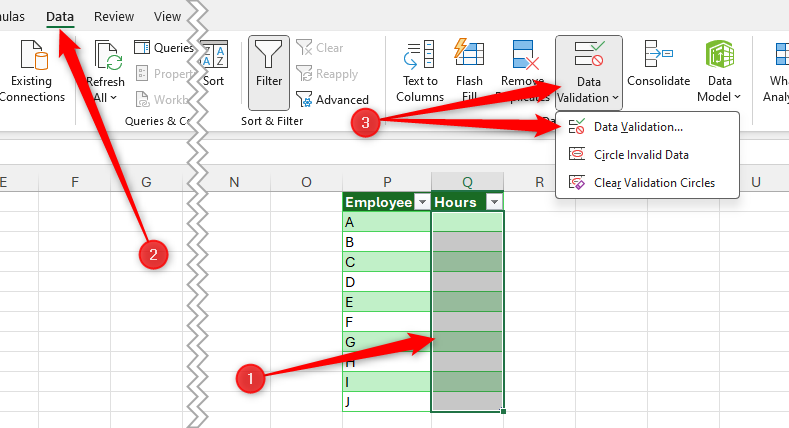The image size is (789, 428).
Task: Select the Hours cell beside employee J
Action: 467,401
